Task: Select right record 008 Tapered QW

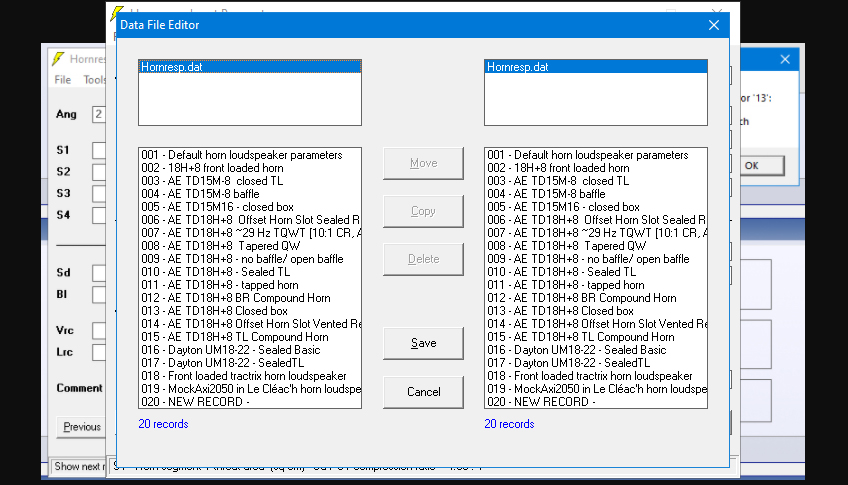Action: pyautogui.click(x=595, y=246)
